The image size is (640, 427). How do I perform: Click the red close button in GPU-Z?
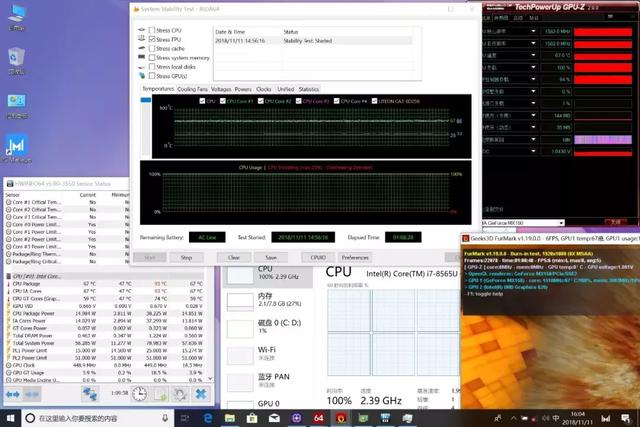tap(616, 222)
